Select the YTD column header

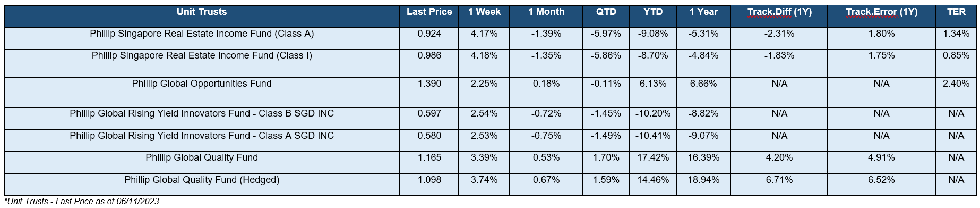coord(652,16)
